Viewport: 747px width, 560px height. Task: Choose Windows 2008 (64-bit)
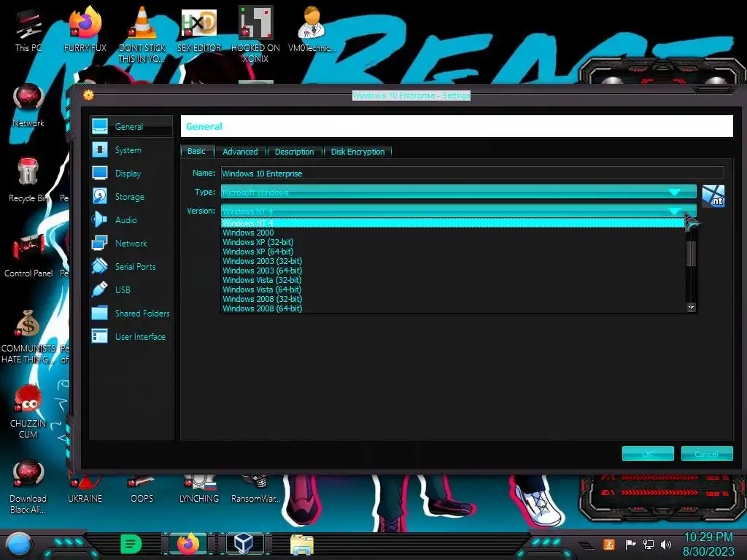(x=452, y=308)
